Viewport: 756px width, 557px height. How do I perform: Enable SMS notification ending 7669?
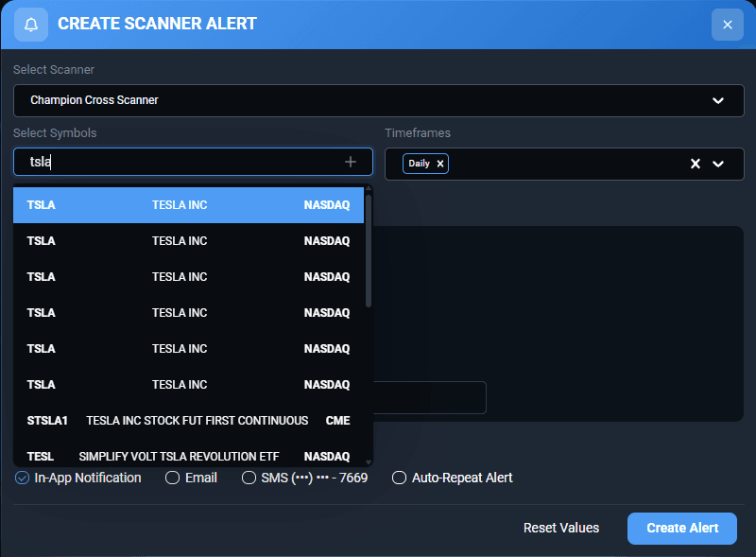point(304,478)
